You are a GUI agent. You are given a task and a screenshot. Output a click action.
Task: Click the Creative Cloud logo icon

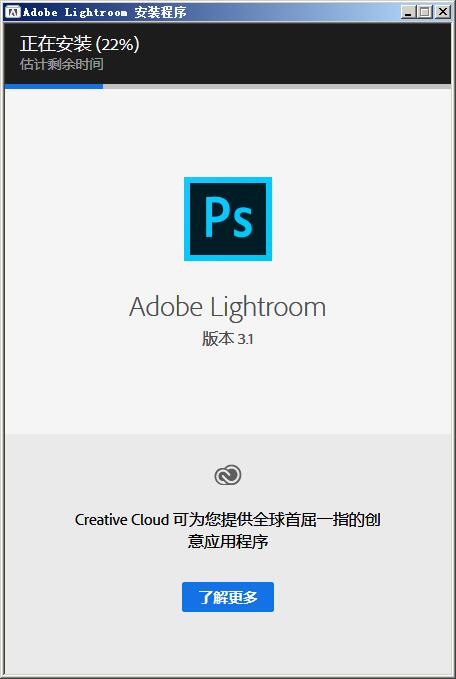coord(228,475)
